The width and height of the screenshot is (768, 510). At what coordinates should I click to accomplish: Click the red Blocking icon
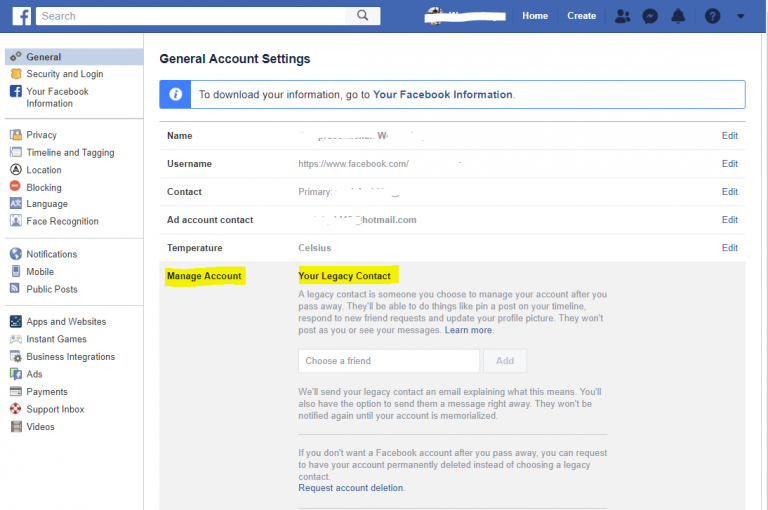tap(15, 186)
